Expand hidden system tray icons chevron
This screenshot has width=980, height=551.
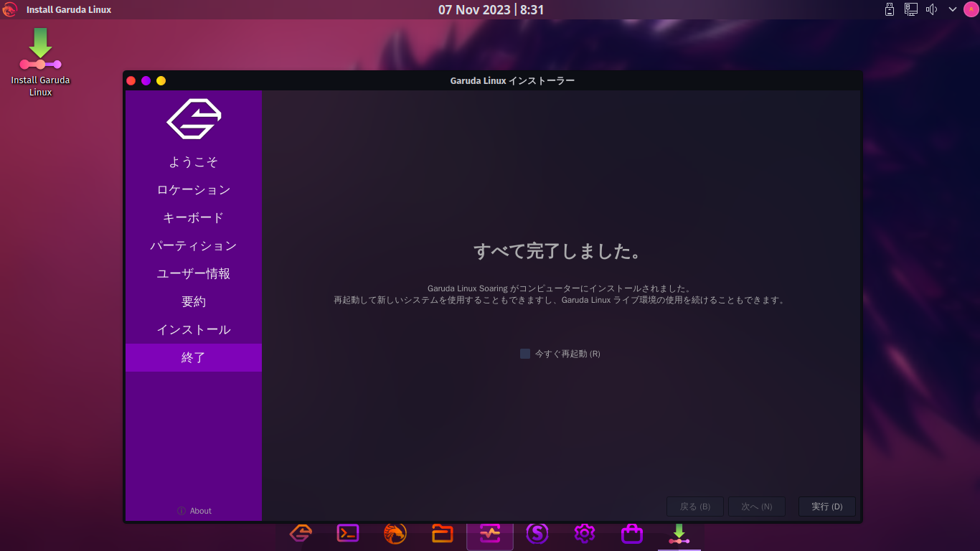[x=953, y=9]
